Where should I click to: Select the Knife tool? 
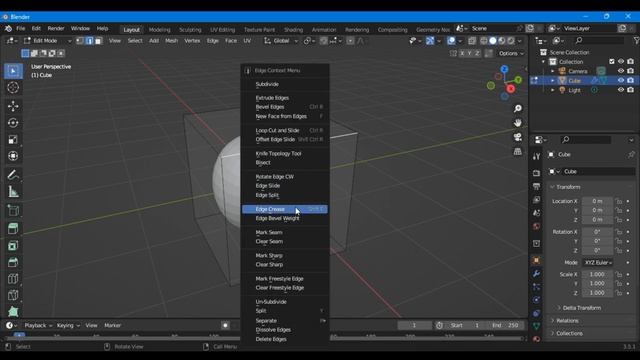[x=13, y=295]
